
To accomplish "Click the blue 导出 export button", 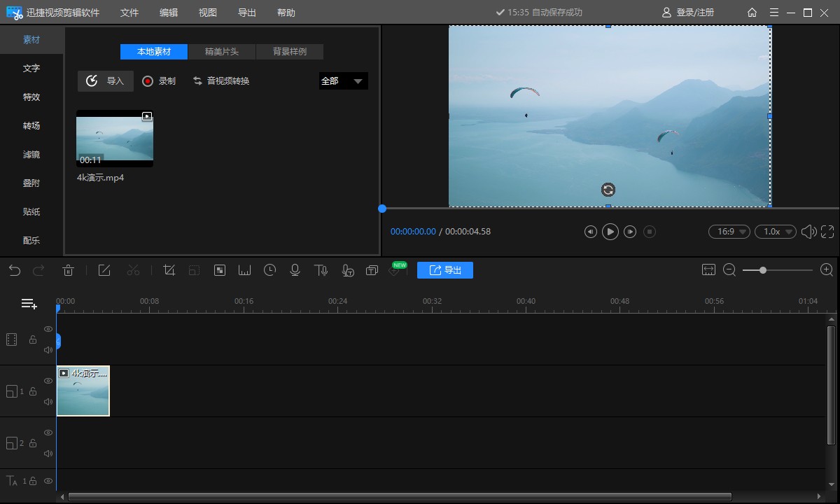I will (x=445, y=270).
